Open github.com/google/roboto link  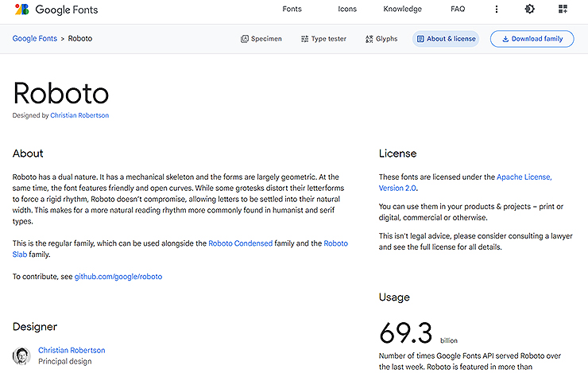click(118, 277)
